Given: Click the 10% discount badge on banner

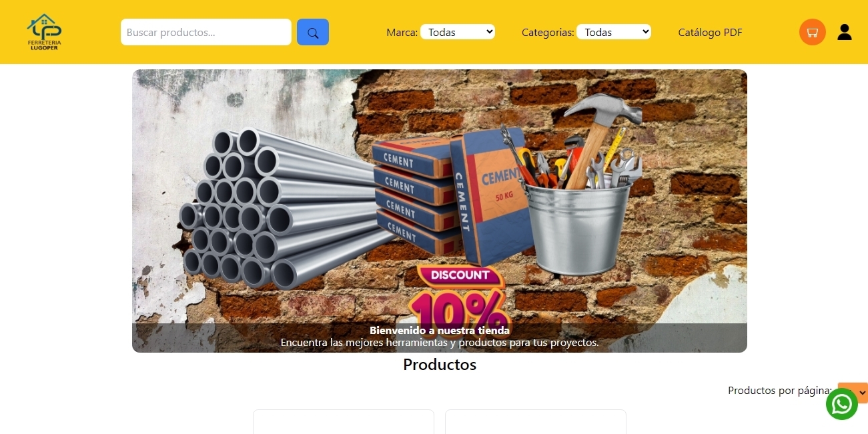Looking at the screenshot, I should [460, 297].
